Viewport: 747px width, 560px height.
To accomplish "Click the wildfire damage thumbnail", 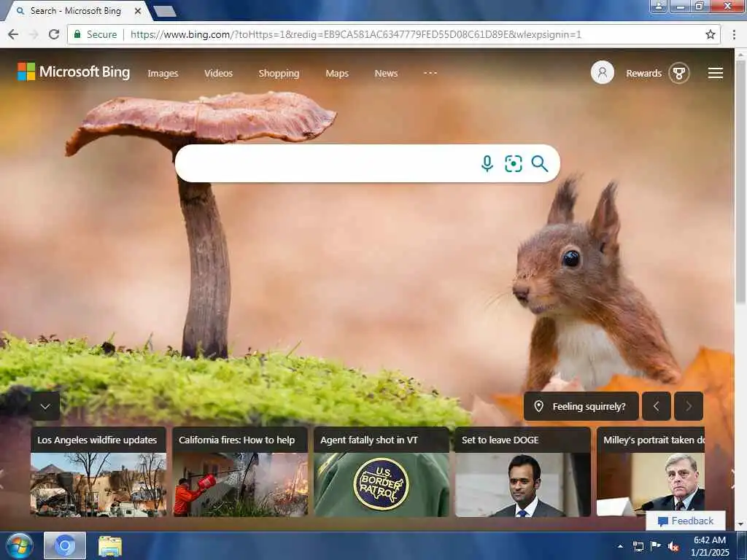I will tap(98, 485).
